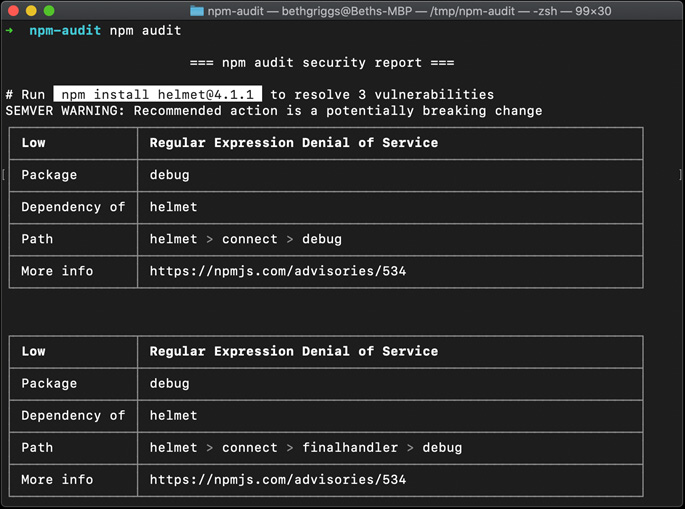Click 'Package' label in first table
The image size is (685, 509).
[49, 175]
